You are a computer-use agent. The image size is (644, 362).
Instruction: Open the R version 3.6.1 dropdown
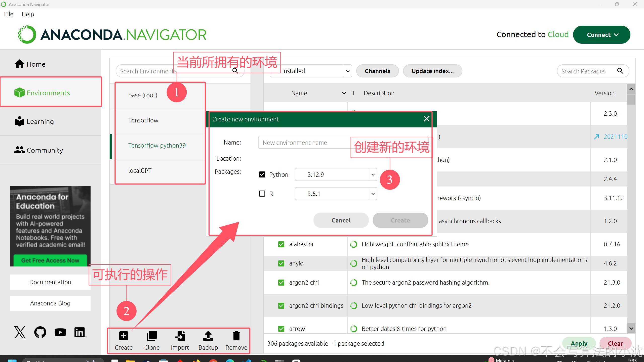coord(373,194)
